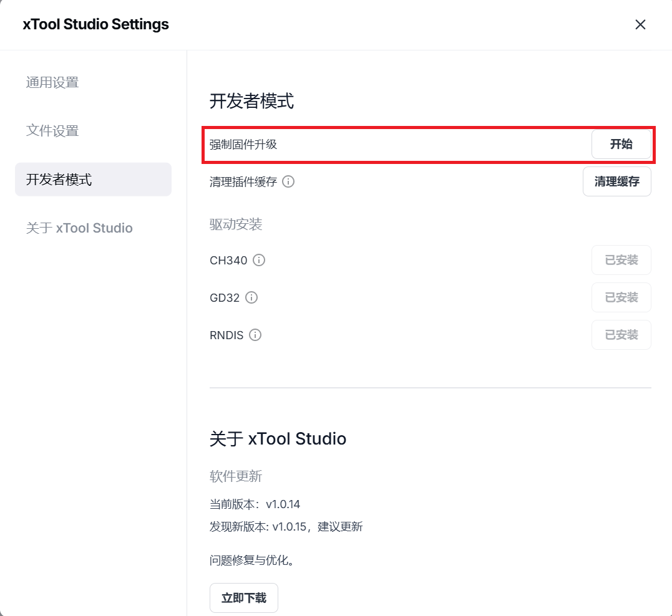
Task: Click the 已安装 button for GD32
Action: [x=621, y=297]
